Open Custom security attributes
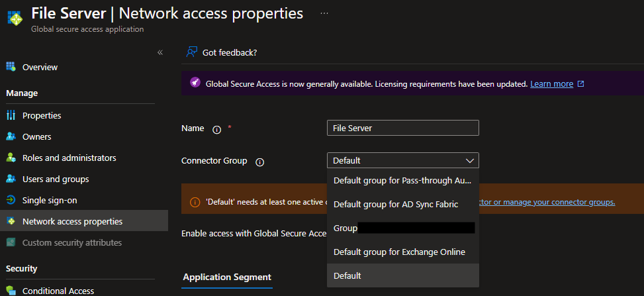 [72, 242]
